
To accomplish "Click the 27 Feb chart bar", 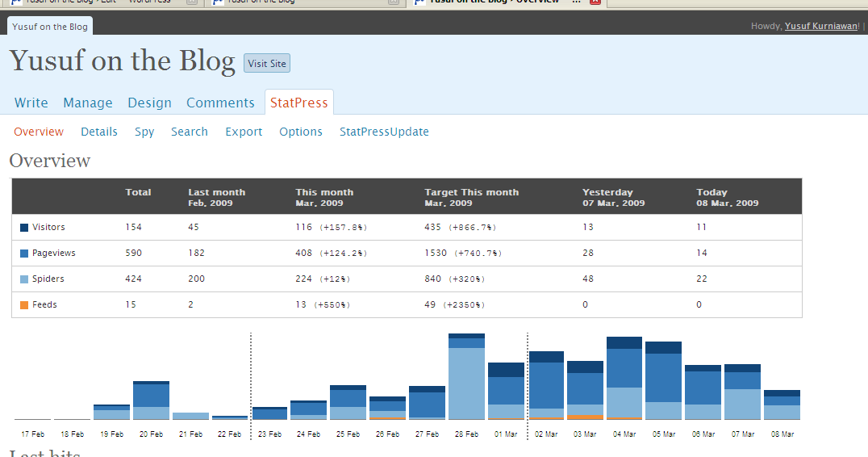I will (428, 403).
